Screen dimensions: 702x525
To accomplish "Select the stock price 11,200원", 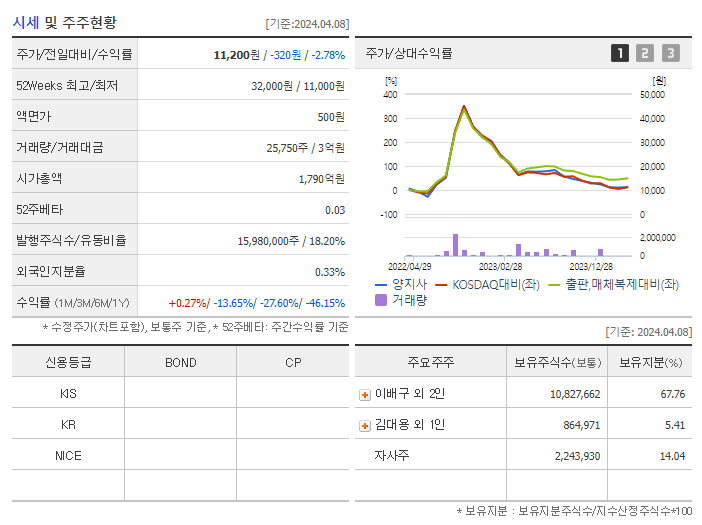I will (x=236, y=55).
